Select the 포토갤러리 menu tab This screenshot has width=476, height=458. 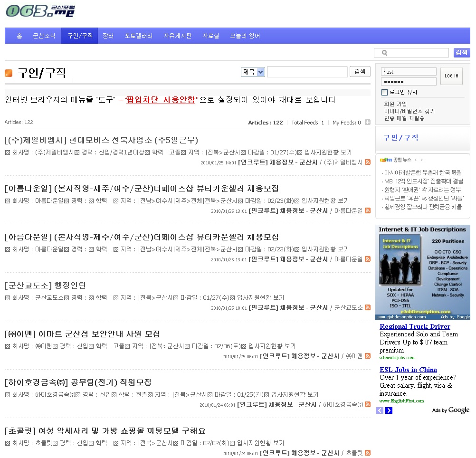pos(139,36)
